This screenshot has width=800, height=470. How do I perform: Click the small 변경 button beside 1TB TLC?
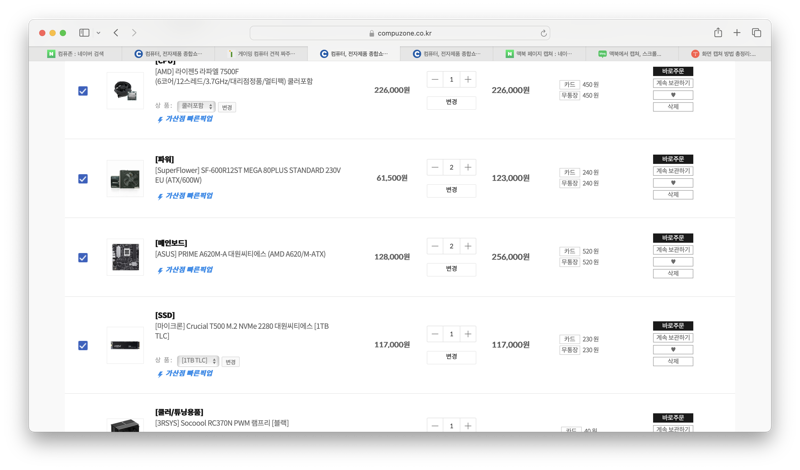[x=231, y=362]
